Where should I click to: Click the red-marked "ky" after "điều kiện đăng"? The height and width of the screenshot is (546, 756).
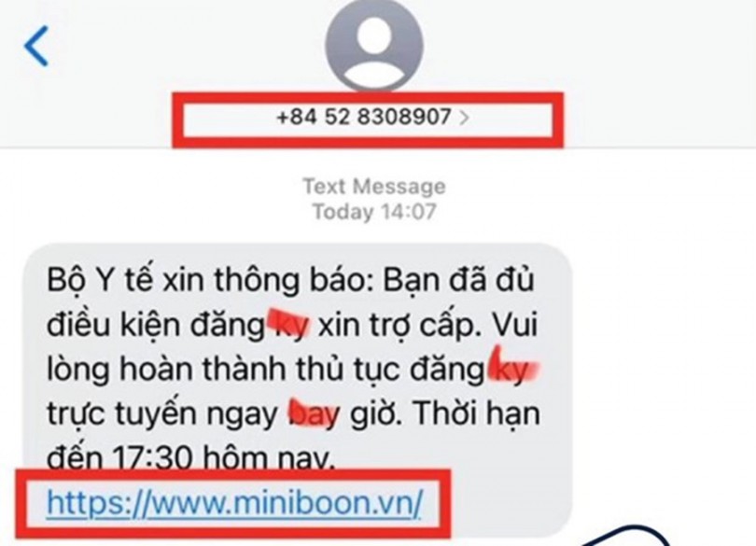point(290,325)
